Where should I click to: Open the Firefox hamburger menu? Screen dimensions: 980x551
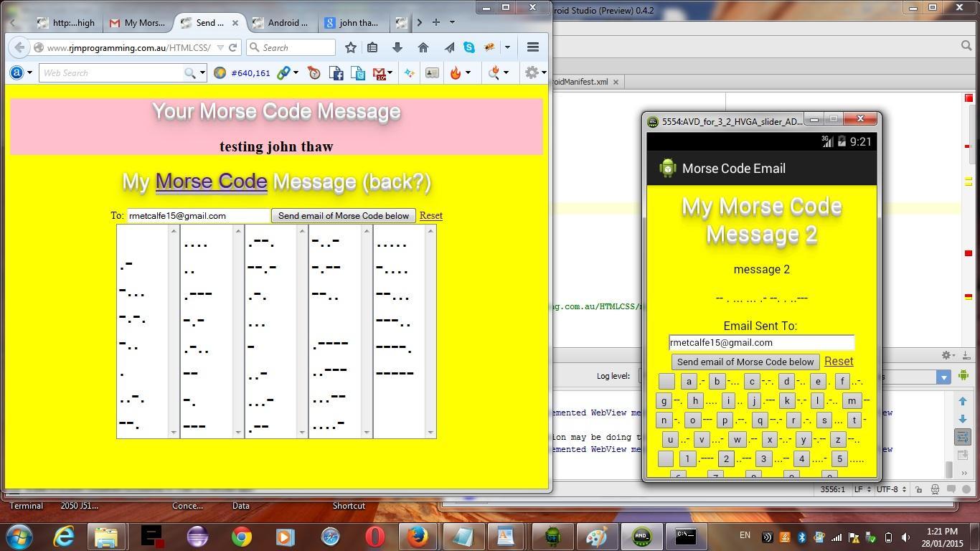click(x=533, y=47)
